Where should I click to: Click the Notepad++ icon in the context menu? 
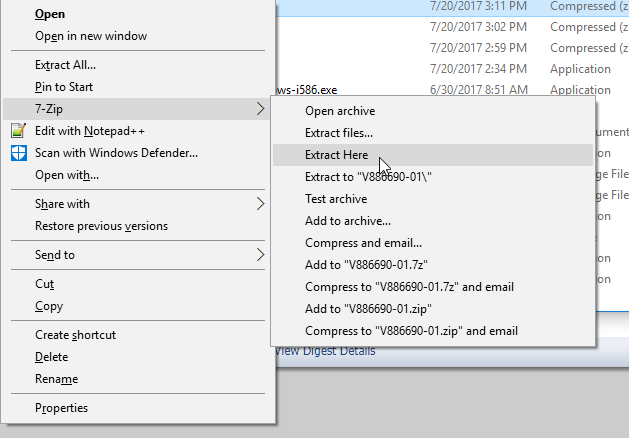pyautogui.click(x=18, y=131)
